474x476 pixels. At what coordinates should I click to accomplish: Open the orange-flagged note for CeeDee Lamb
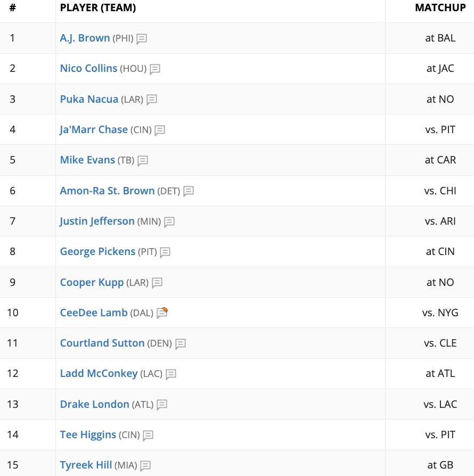coord(162,313)
